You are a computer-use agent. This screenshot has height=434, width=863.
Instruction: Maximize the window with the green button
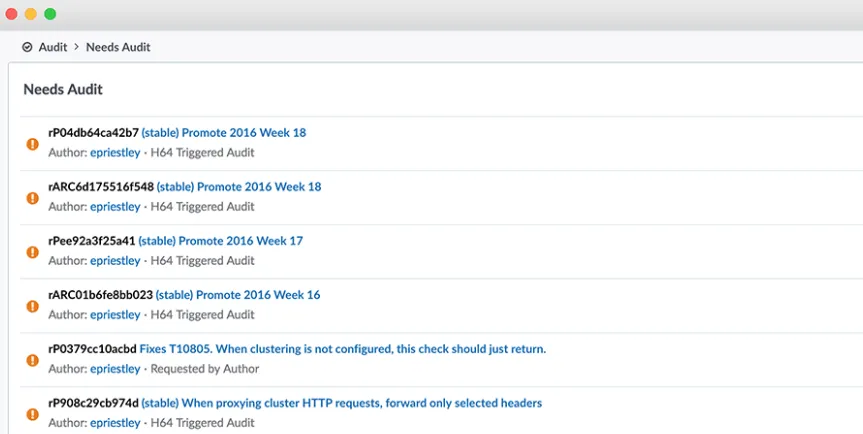coord(50,14)
